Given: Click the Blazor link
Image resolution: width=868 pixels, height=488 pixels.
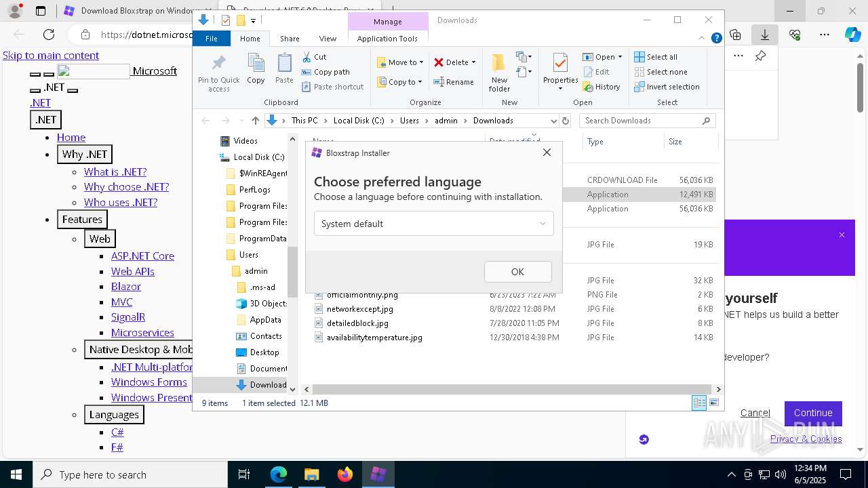Looking at the screenshot, I should click(126, 287).
